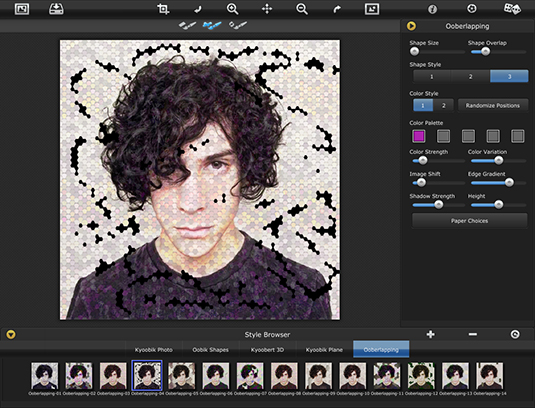
Task: Choose Shape Style 3
Action: (509, 76)
